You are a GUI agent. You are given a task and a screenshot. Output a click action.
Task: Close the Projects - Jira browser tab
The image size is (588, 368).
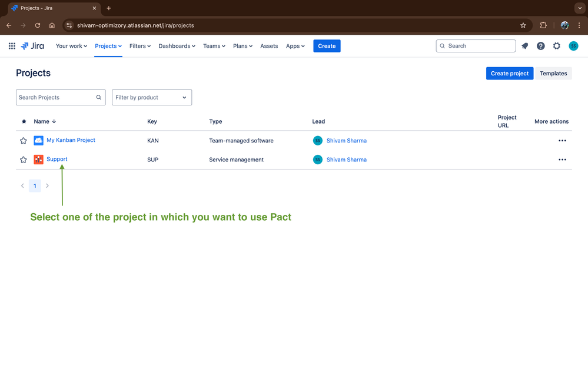94,8
